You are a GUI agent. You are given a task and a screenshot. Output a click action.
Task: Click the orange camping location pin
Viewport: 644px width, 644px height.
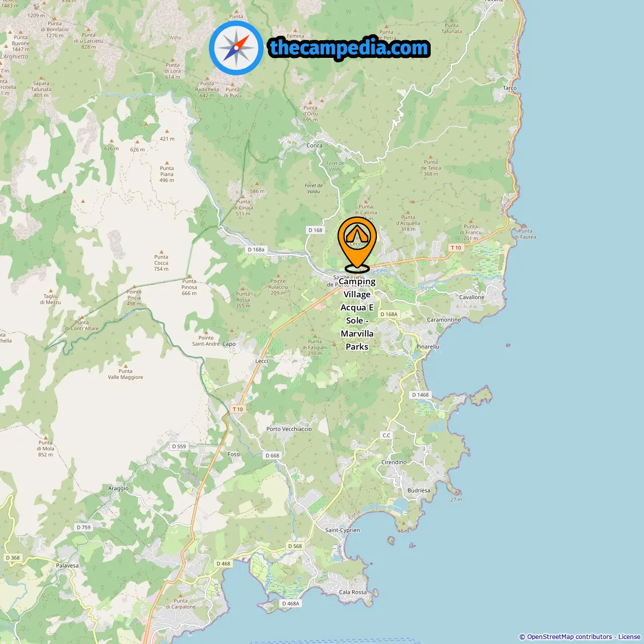[357, 245]
